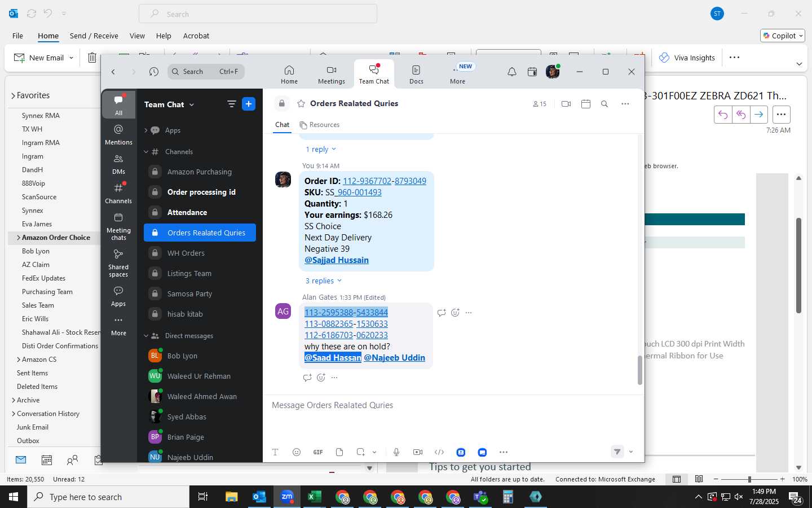Image resolution: width=812 pixels, height=508 pixels.
Task: Open More tab in Zoom top bar
Action: 458,74
